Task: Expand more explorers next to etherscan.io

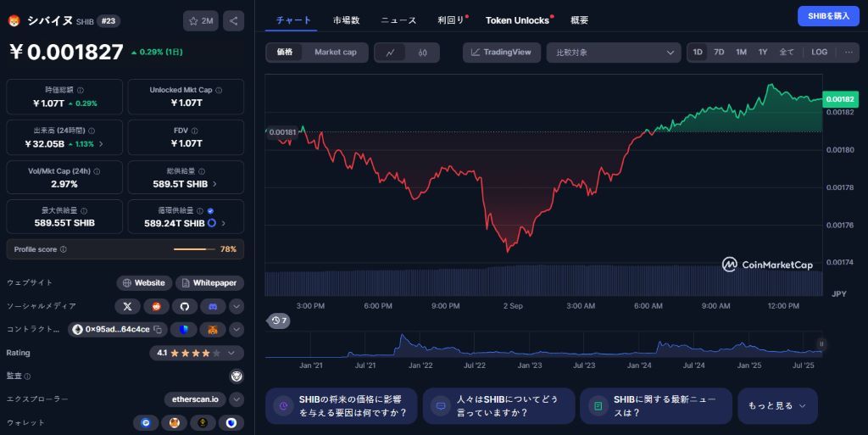Action: coord(236,399)
